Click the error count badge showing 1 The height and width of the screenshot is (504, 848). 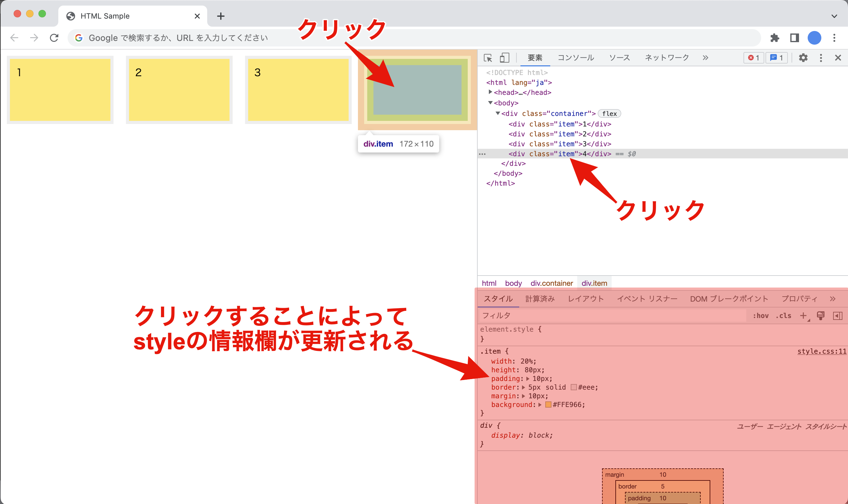[x=753, y=58]
